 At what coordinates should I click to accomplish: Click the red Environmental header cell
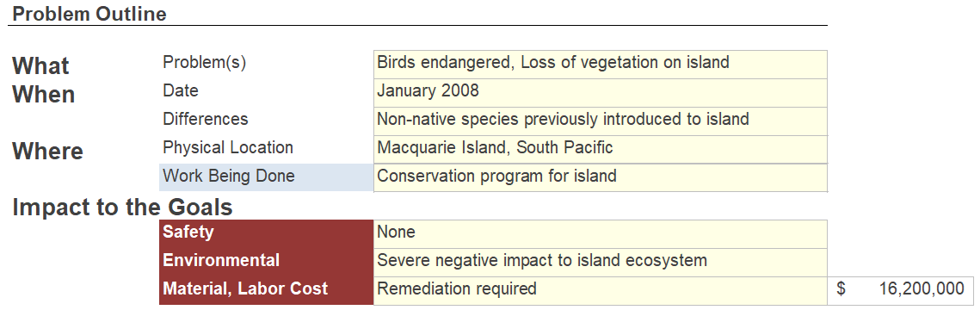266,263
